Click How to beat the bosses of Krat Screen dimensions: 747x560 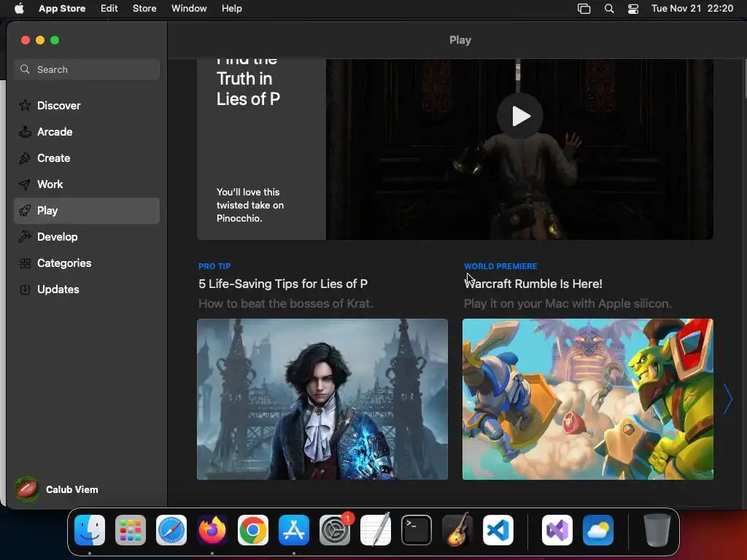click(x=286, y=304)
